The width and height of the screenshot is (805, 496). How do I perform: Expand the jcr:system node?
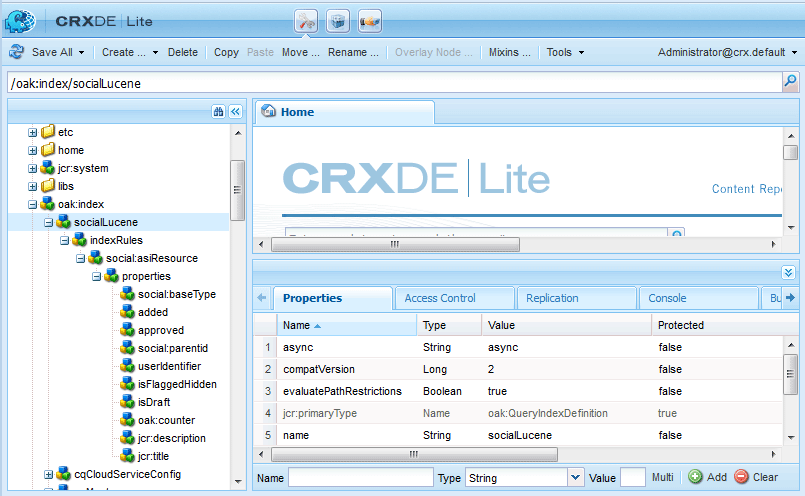point(32,168)
